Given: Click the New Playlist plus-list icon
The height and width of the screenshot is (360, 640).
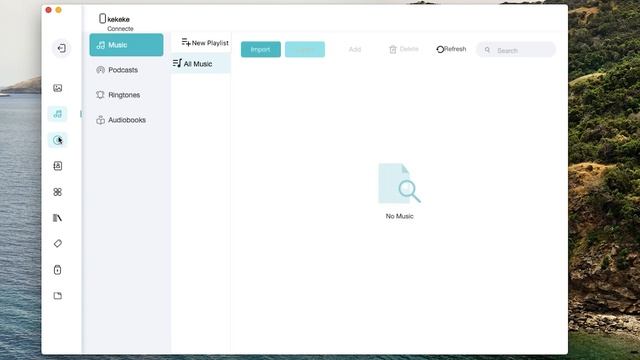Looking at the screenshot, I should click(x=186, y=42).
